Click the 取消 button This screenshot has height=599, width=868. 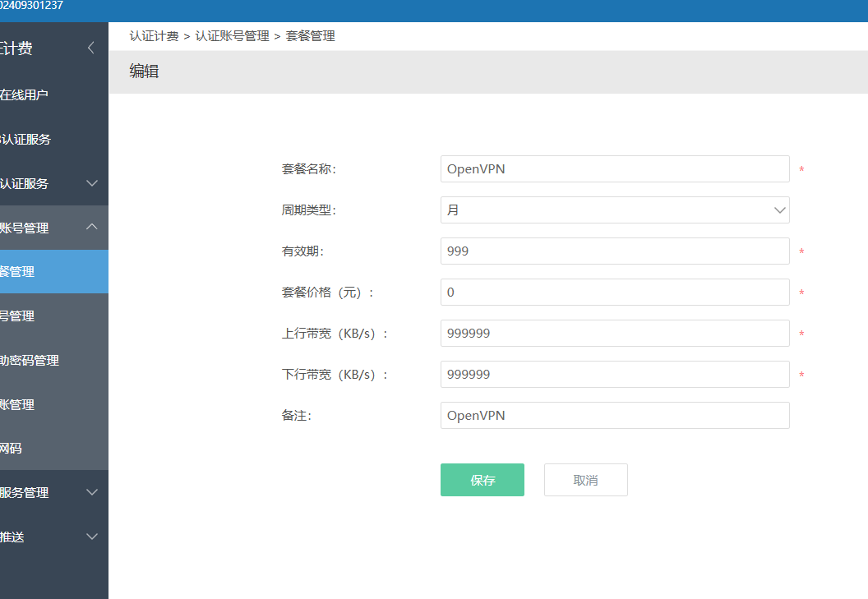tap(586, 480)
